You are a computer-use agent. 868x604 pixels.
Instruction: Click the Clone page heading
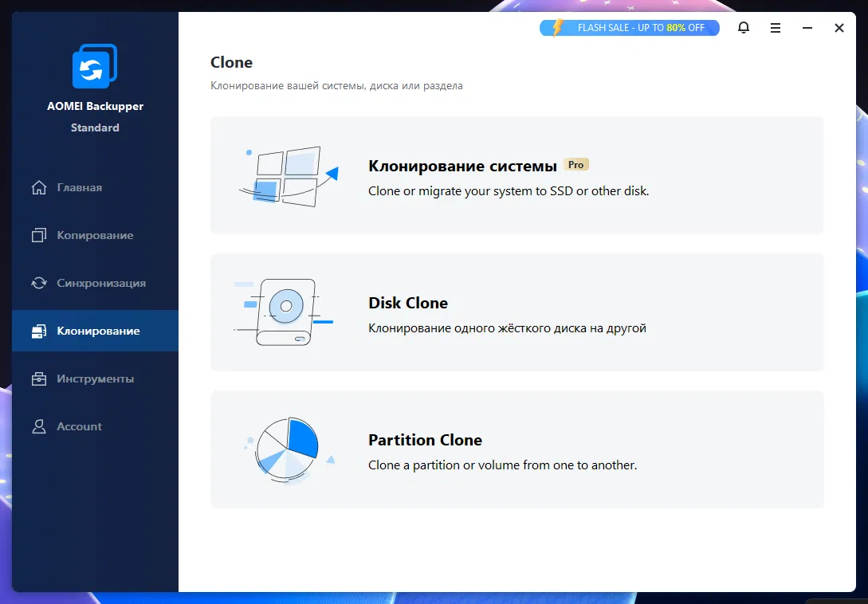231,62
